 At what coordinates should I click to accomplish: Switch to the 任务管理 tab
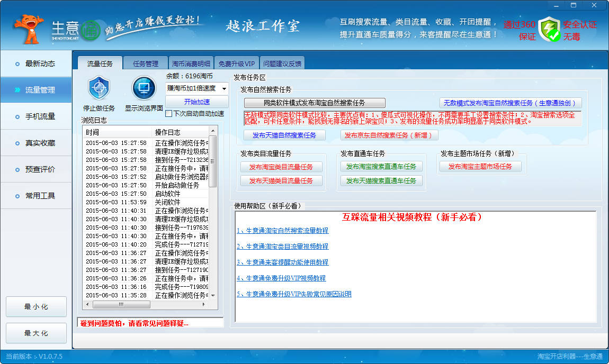point(146,63)
